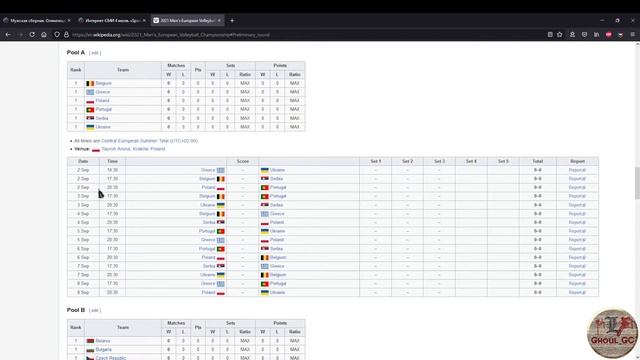The image size is (640, 360).
Task: Grab the vertical page scrollbar thumb
Action: (x=637, y=183)
